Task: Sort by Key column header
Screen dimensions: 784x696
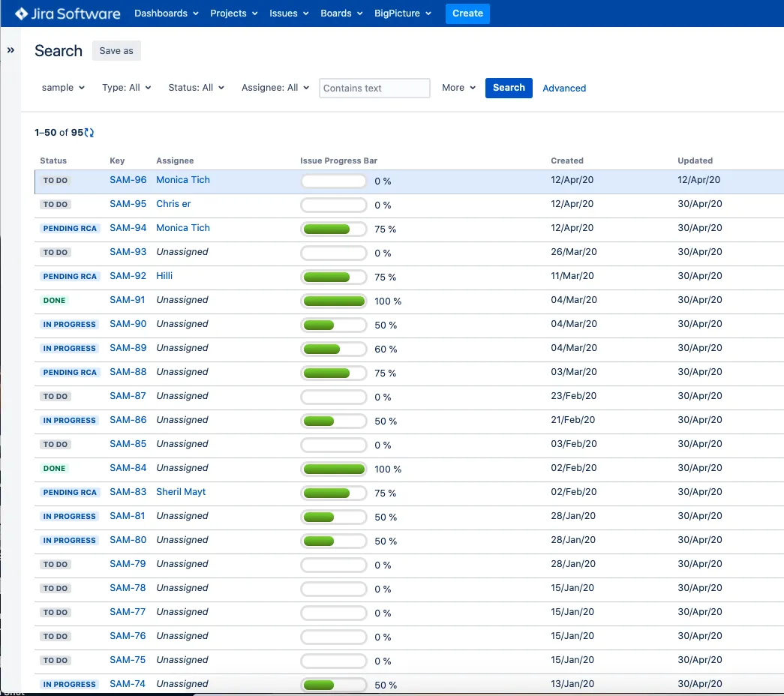Action: [x=117, y=160]
